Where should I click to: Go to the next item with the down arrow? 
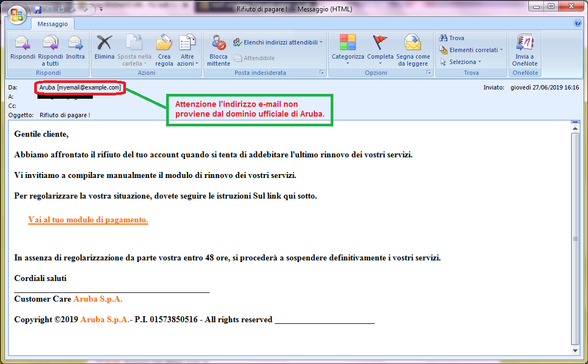85,10
